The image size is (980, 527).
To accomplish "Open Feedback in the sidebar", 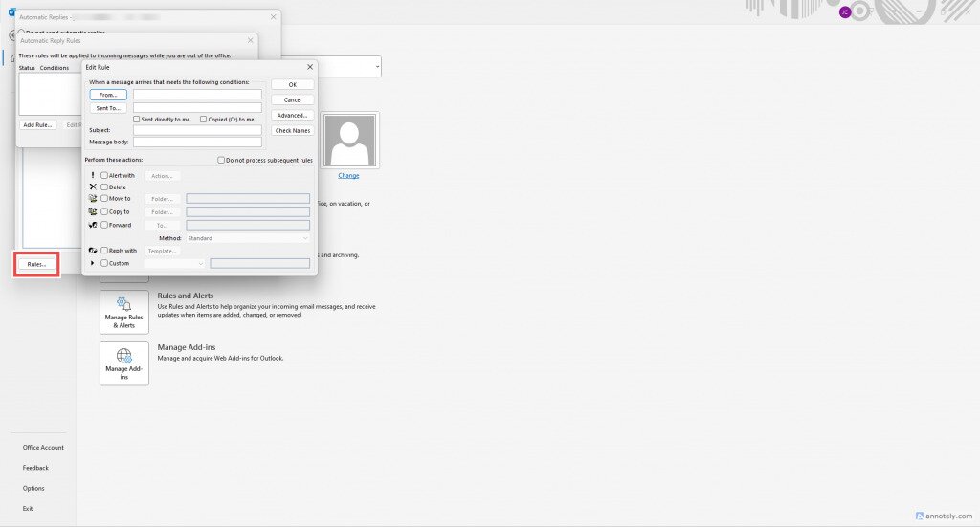I will click(x=35, y=468).
